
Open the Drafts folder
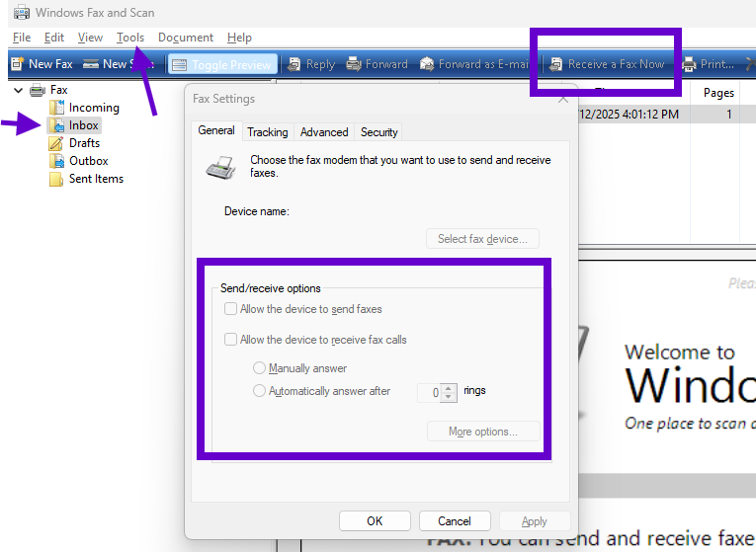tap(75, 143)
